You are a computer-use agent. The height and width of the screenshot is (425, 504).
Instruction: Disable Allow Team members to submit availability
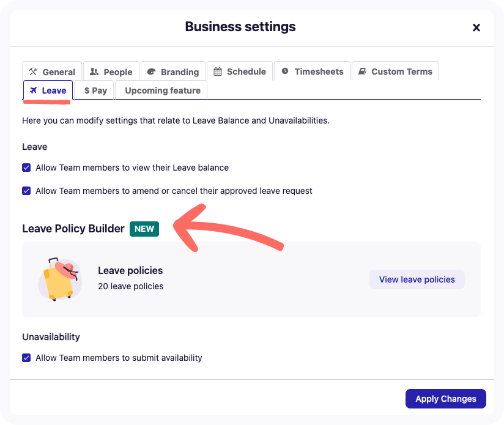26,358
